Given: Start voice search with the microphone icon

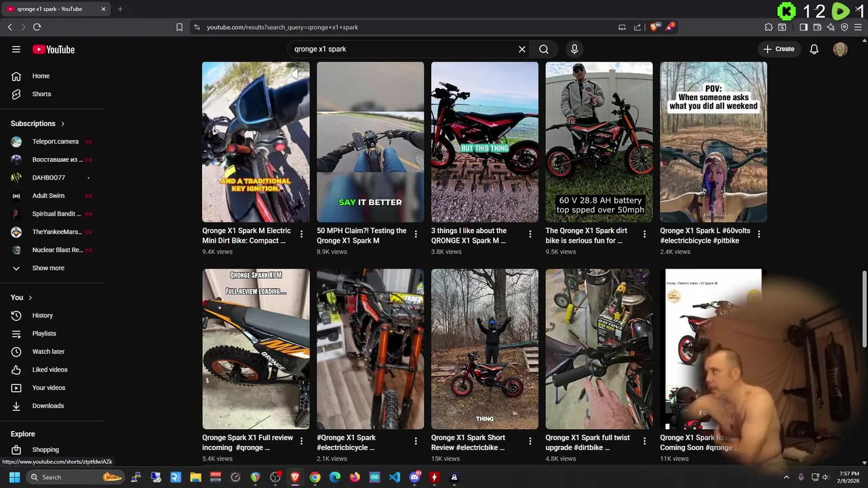Looking at the screenshot, I should [x=574, y=49].
